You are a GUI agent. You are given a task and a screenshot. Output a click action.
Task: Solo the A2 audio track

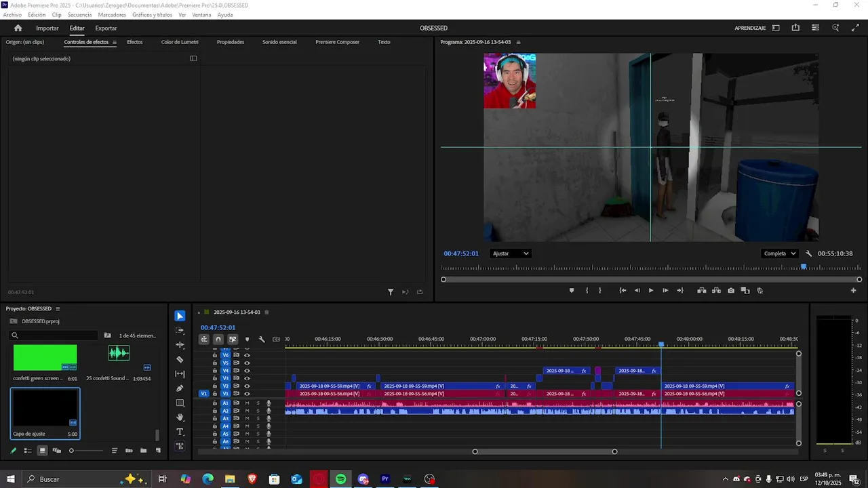[258, 411]
